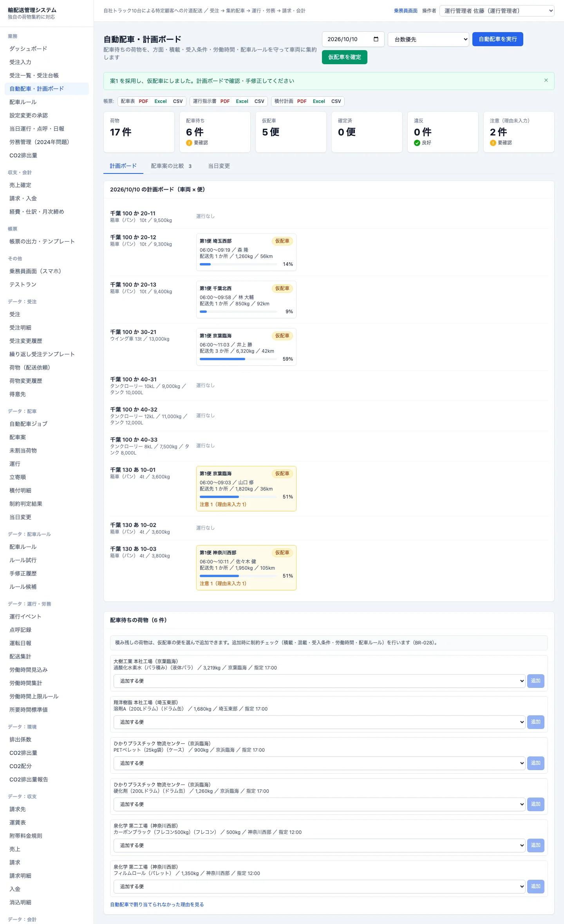564x924 pixels.
Task: View reasons for unassigned cargo link
Action: [157, 904]
